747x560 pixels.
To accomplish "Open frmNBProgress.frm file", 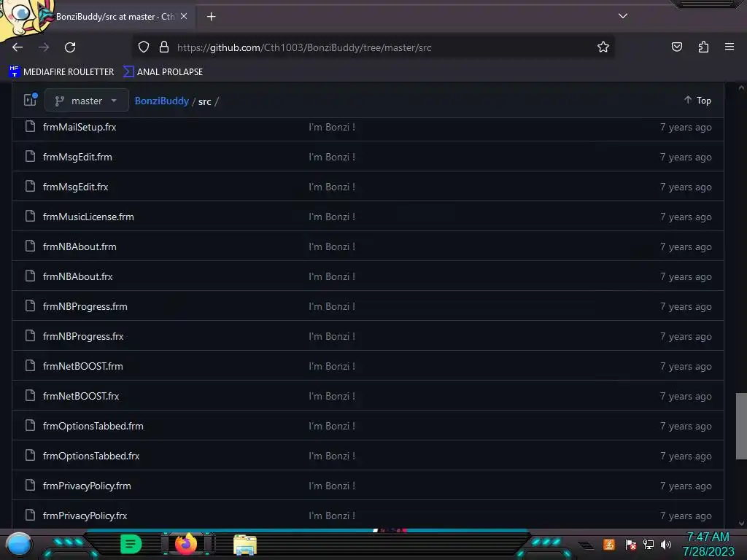I will 85,307.
